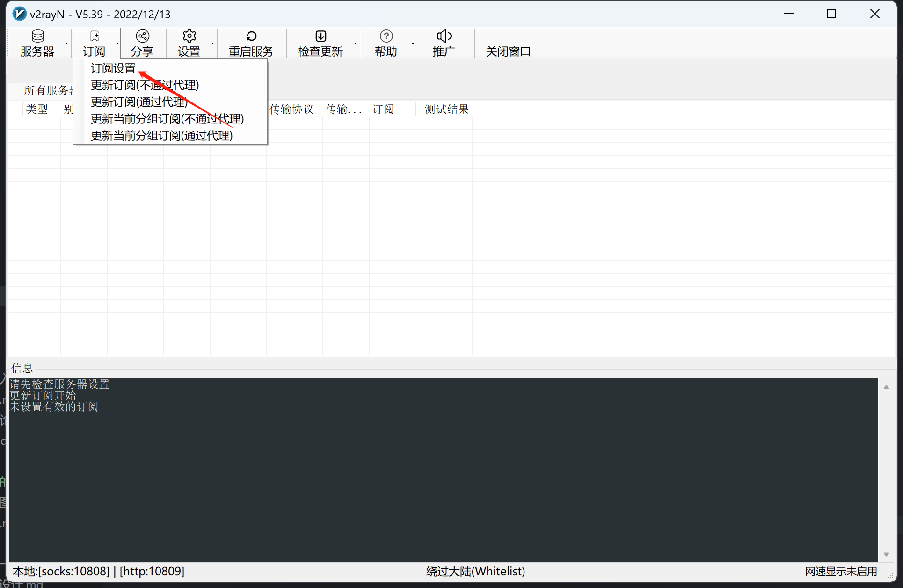Click the 绕过大陆(Whitelist) status entry
The width and height of the screenshot is (903, 588).
475,571
